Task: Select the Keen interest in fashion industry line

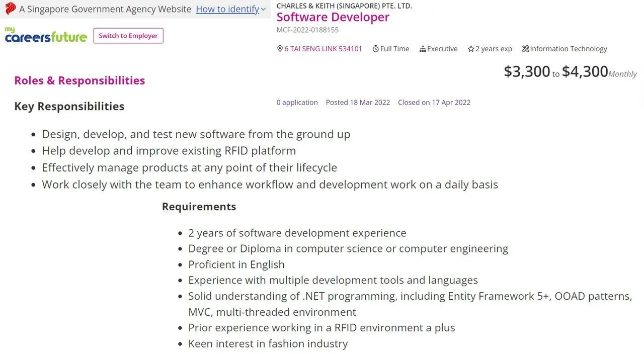Action: (x=268, y=344)
